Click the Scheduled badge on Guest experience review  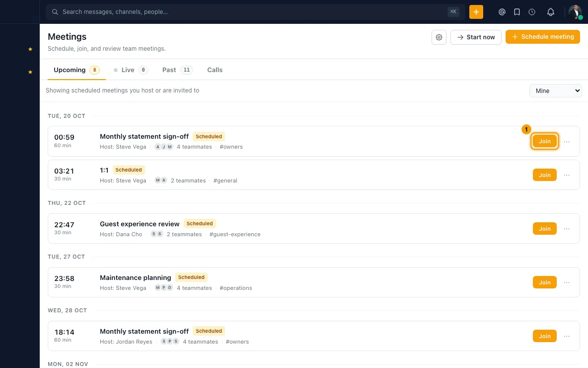click(x=200, y=223)
